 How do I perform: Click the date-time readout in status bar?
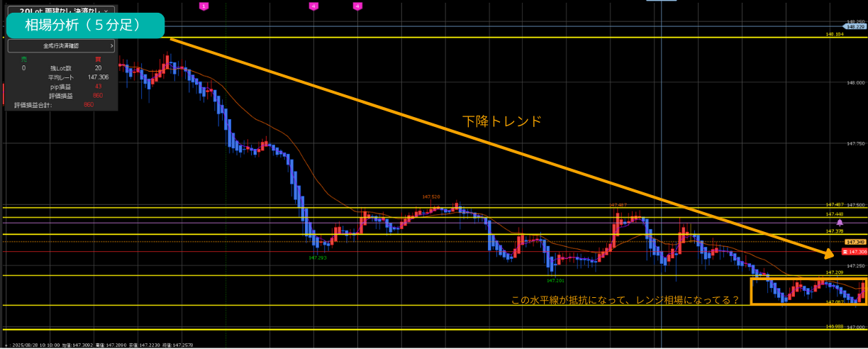coord(37,345)
